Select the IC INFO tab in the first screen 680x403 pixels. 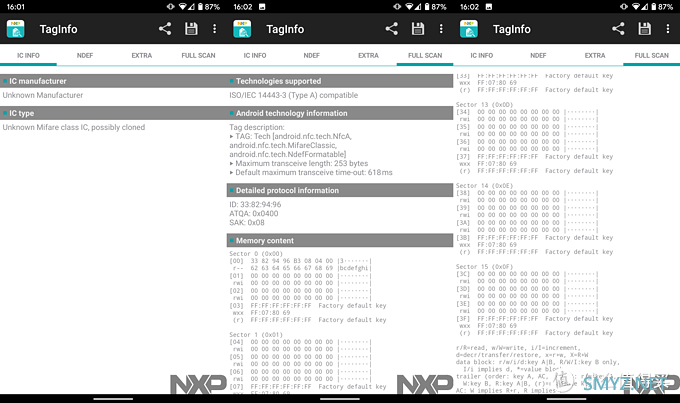(x=28, y=56)
